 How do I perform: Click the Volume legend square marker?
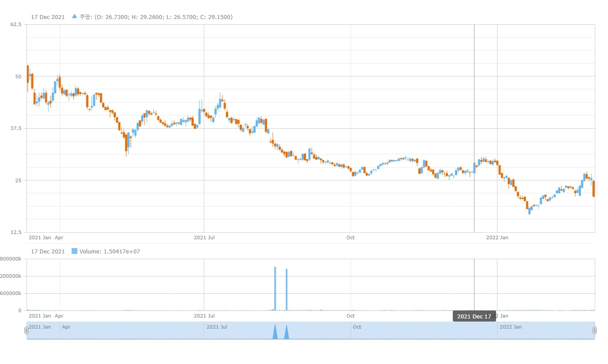pos(74,251)
